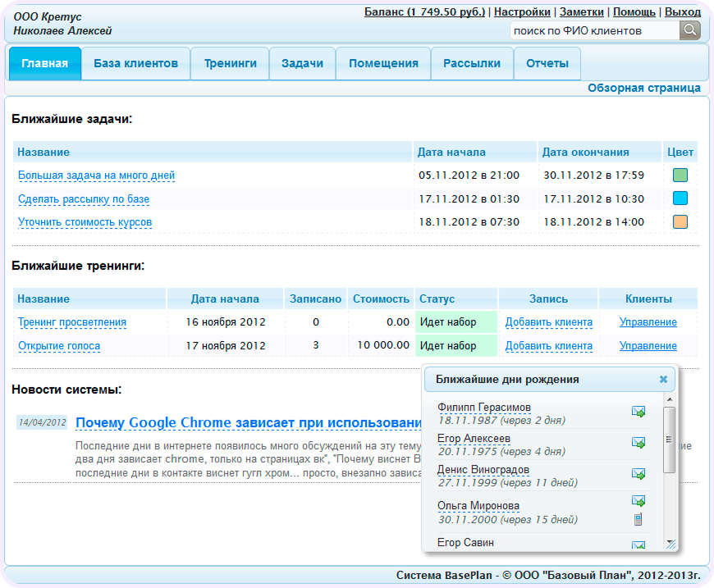714x588 pixels.
Task: Open Настройки link in header
Action: pyautogui.click(x=522, y=11)
